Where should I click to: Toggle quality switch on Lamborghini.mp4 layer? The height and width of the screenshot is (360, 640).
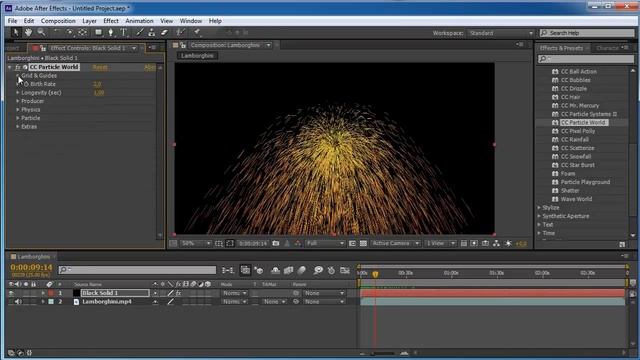[x=171, y=302]
